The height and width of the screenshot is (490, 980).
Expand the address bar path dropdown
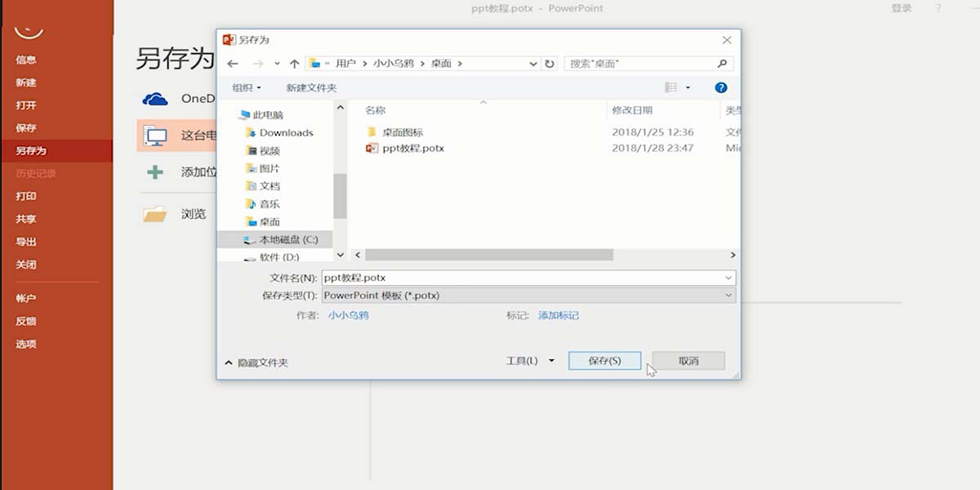click(533, 64)
